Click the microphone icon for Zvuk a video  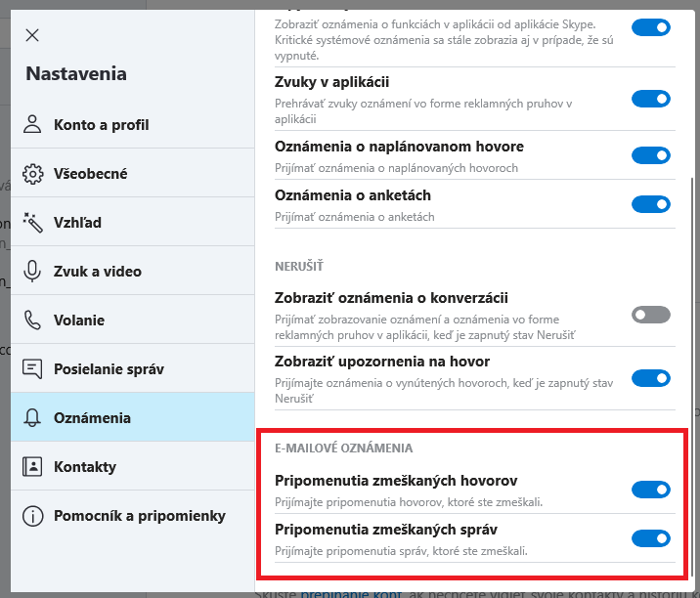(x=32, y=271)
